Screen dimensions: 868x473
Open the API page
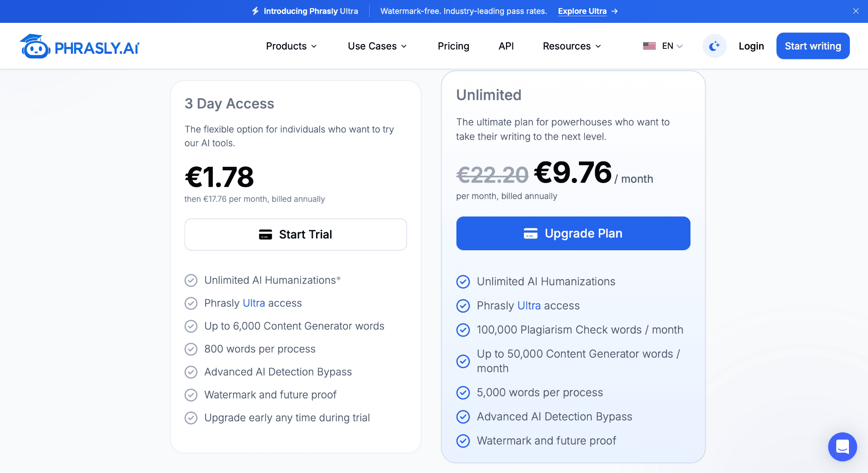tap(506, 46)
